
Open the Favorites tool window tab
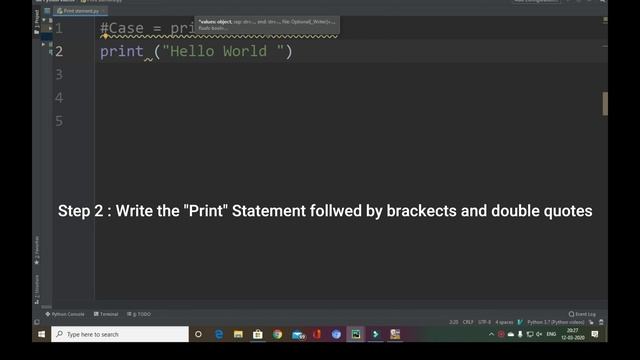tap(37, 250)
